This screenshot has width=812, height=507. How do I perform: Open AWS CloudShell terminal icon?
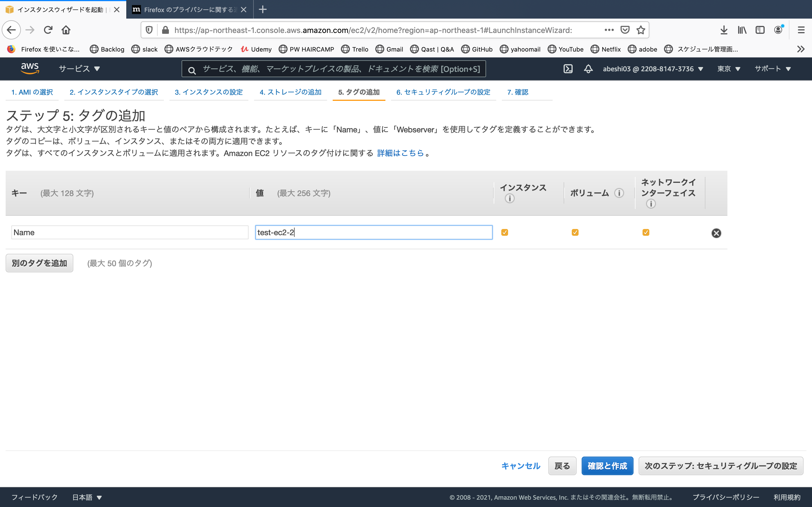[568, 69]
